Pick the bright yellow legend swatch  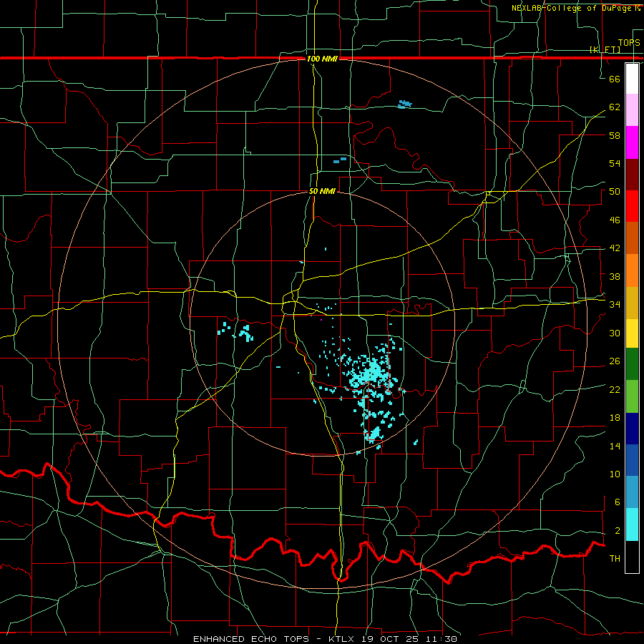[x=632, y=333]
